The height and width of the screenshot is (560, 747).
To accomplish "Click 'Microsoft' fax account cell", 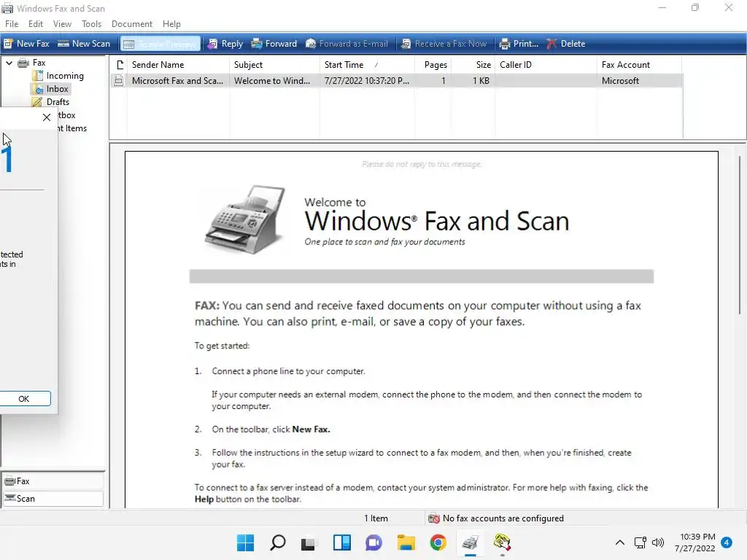I will click(620, 81).
